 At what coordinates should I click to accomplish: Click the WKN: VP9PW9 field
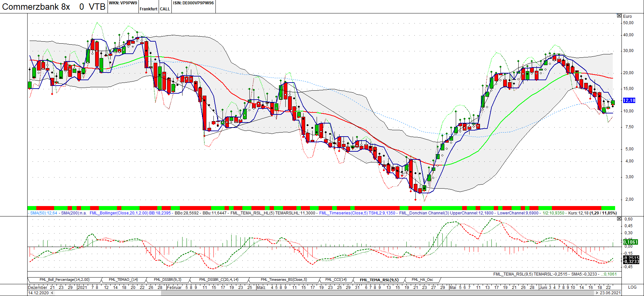[x=123, y=3]
